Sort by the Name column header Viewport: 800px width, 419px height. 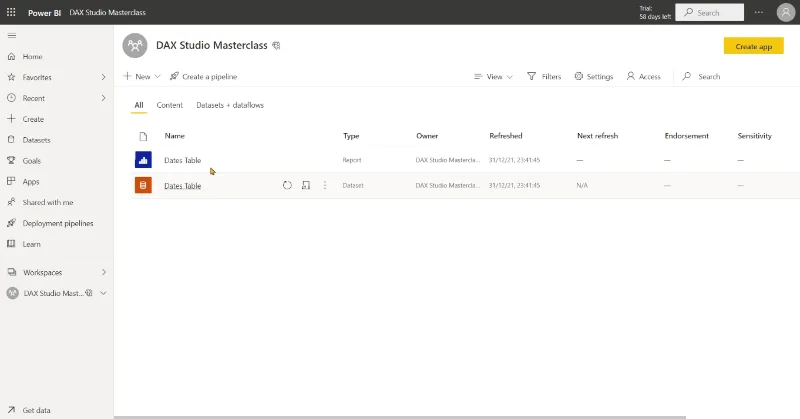pos(174,136)
